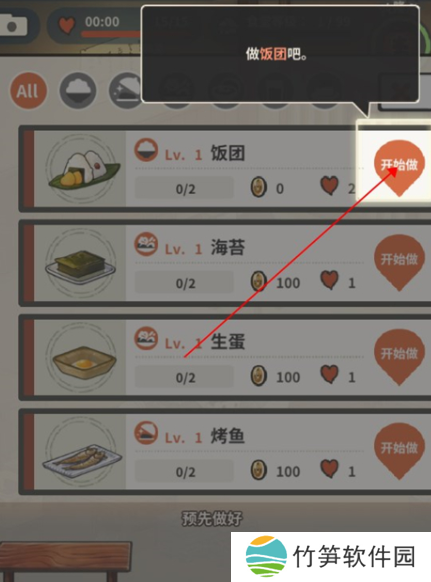Tap the coin icon in the 海苔 row
Screen dimensions: 431x582
(x=259, y=282)
